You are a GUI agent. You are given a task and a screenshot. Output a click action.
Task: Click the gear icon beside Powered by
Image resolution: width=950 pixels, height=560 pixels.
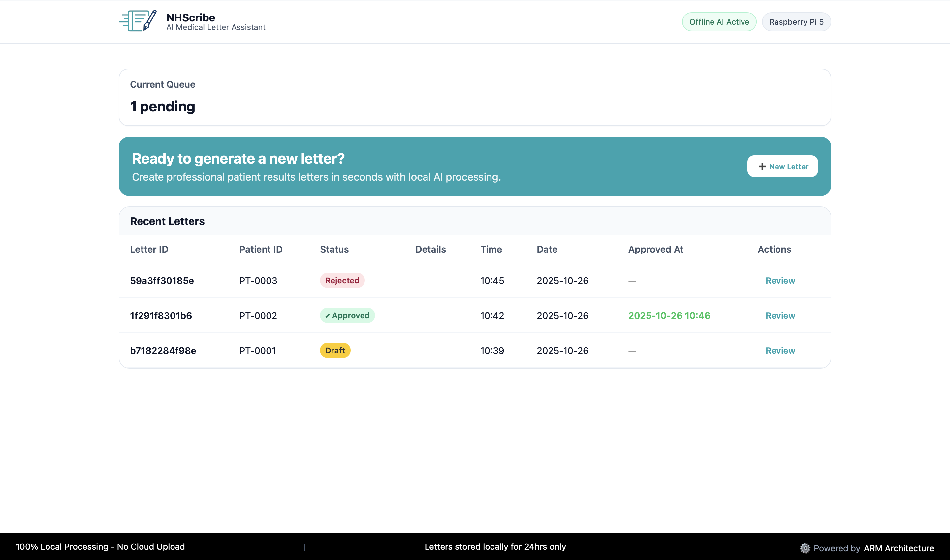click(x=805, y=548)
